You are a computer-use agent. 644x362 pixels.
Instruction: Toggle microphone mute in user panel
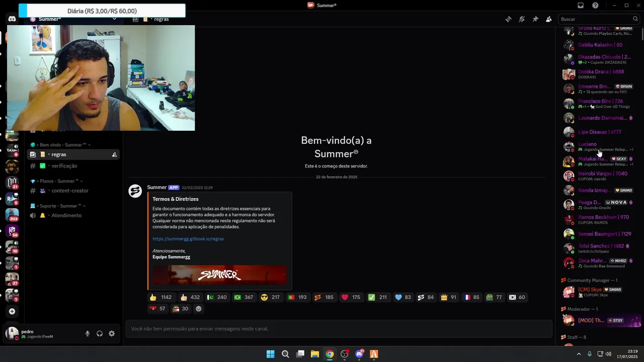point(87,333)
